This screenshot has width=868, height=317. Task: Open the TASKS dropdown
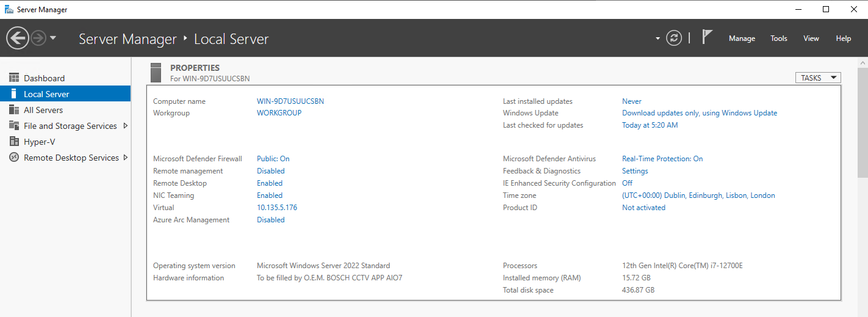(x=817, y=78)
